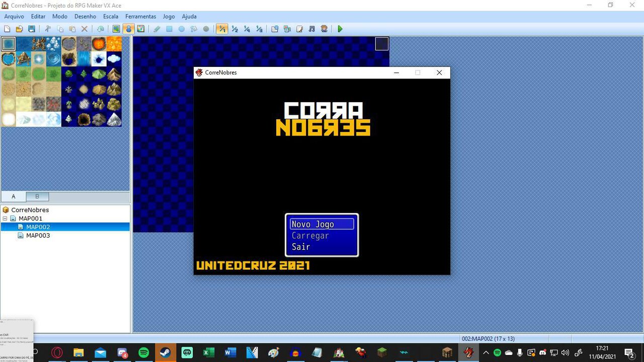Click the Paste toolbar icon
644x362 pixels.
tap(72, 29)
